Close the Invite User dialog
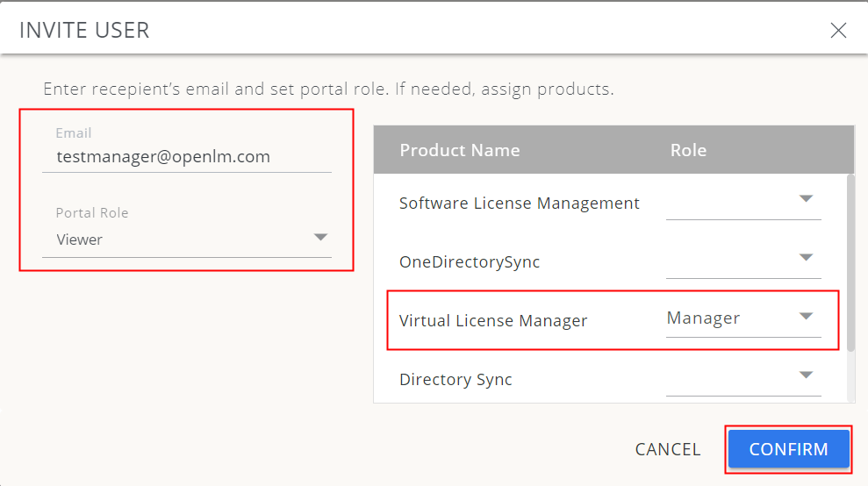The width and height of the screenshot is (868, 486). pos(838,31)
